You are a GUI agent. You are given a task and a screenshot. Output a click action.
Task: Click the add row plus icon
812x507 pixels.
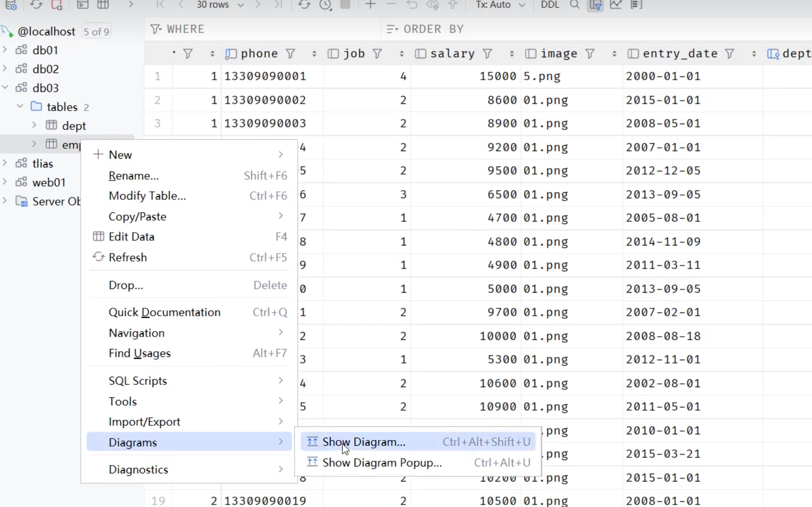click(370, 5)
